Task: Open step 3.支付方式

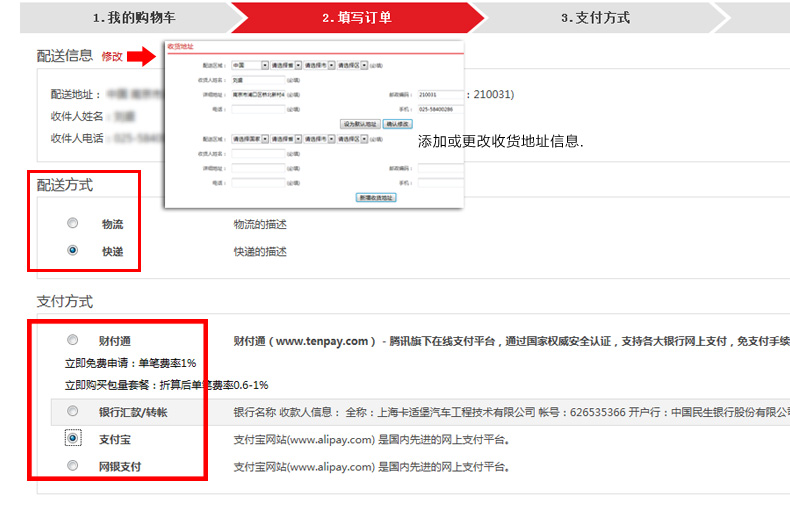Action: tap(595, 18)
